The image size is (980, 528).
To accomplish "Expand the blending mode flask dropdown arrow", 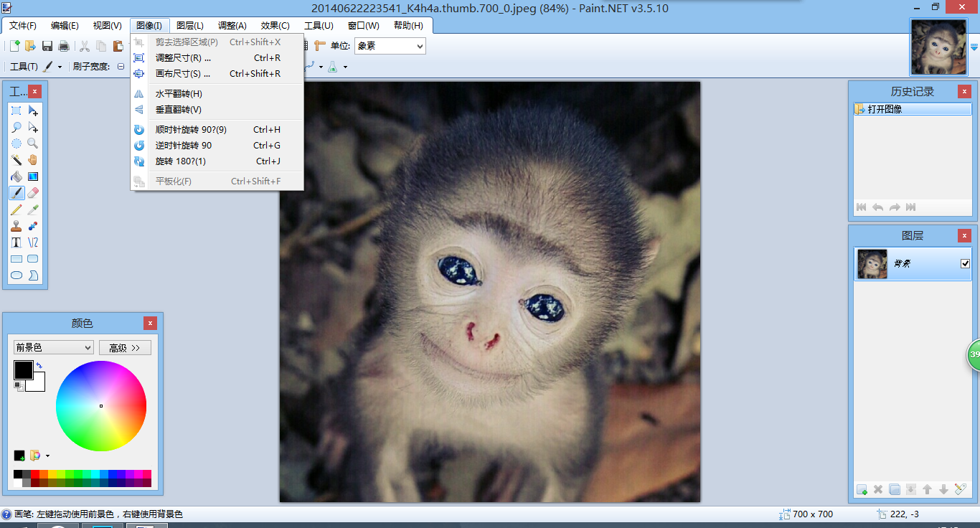I will (345, 67).
